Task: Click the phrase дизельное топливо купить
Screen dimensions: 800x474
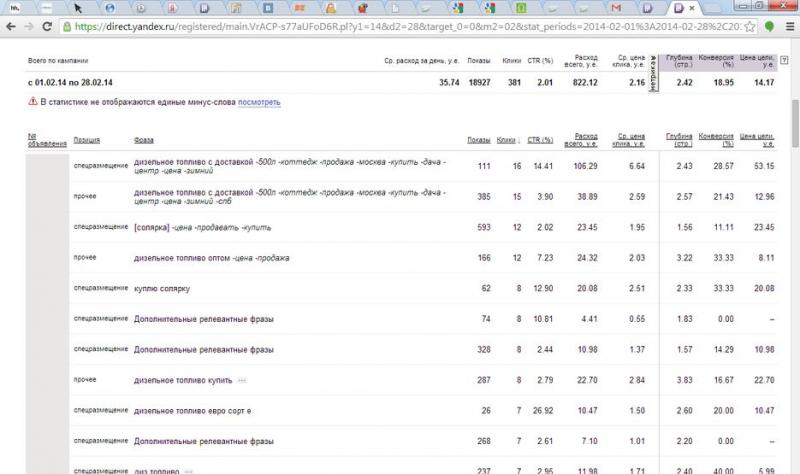Action: click(183, 380)
